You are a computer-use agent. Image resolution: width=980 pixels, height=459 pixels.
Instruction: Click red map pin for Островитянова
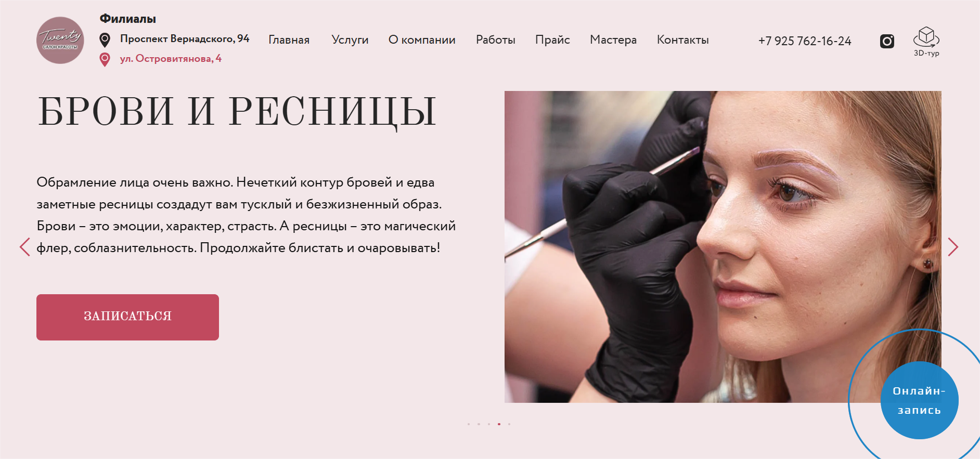tap(105, 60)
